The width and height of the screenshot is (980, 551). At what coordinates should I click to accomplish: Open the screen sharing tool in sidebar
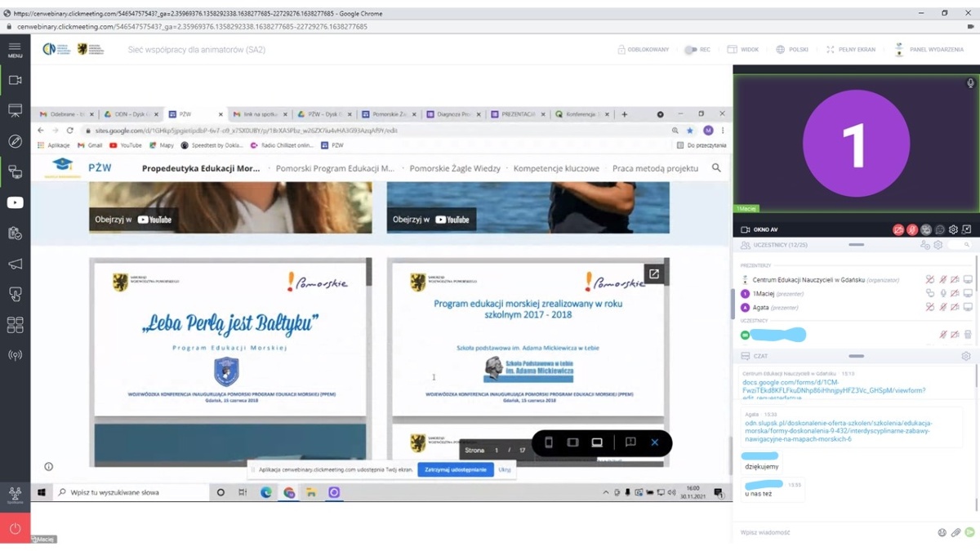pos(15,171)
